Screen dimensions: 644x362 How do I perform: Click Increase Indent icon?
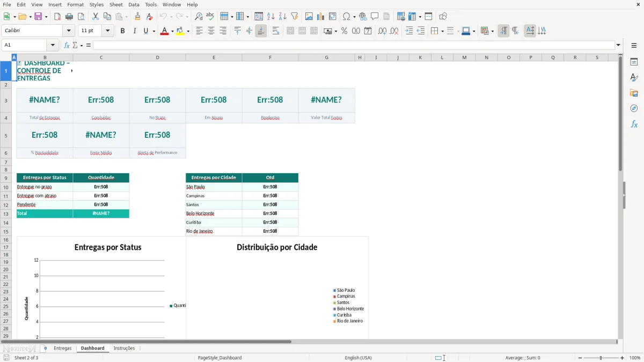[409, 31]
